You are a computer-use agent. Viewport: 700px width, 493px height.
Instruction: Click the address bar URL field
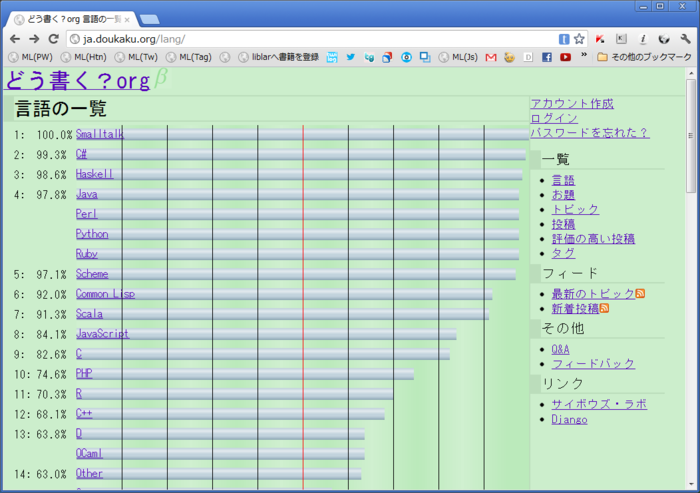click(312, 39)
